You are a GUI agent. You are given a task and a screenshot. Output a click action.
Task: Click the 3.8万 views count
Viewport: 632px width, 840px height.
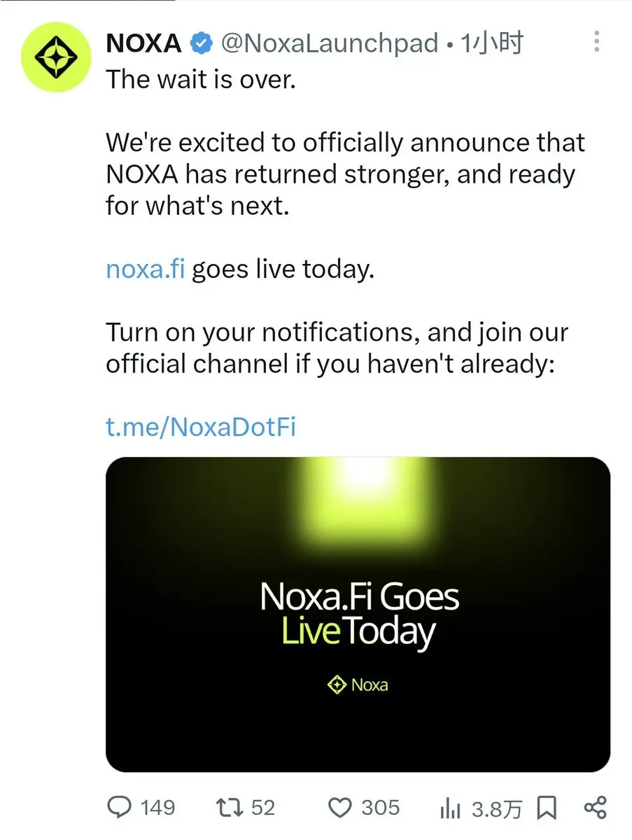[x=497, y=809]
